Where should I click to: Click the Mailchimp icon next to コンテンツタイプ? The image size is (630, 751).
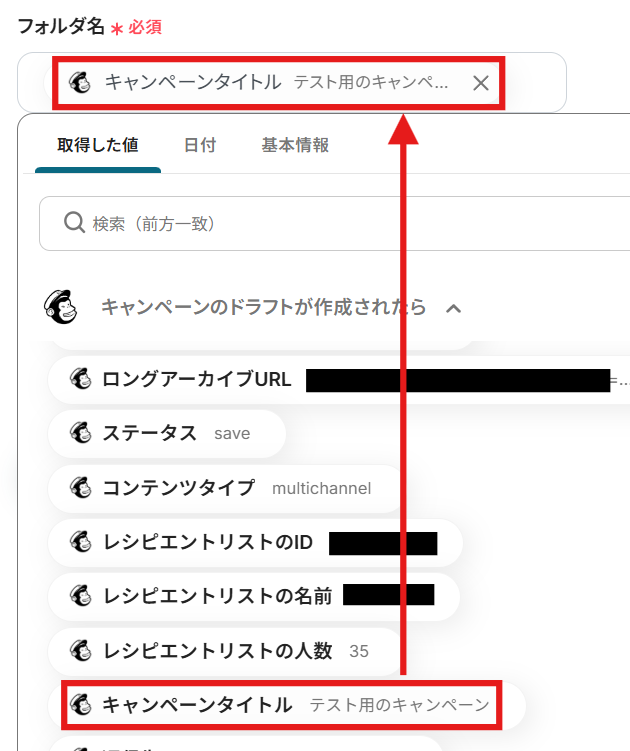80,488
